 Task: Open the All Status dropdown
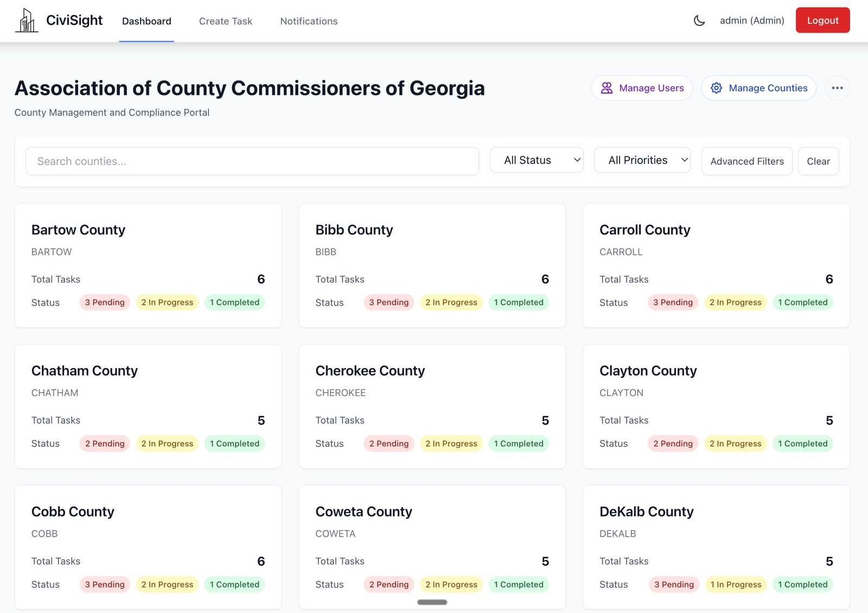coord(536,160)
